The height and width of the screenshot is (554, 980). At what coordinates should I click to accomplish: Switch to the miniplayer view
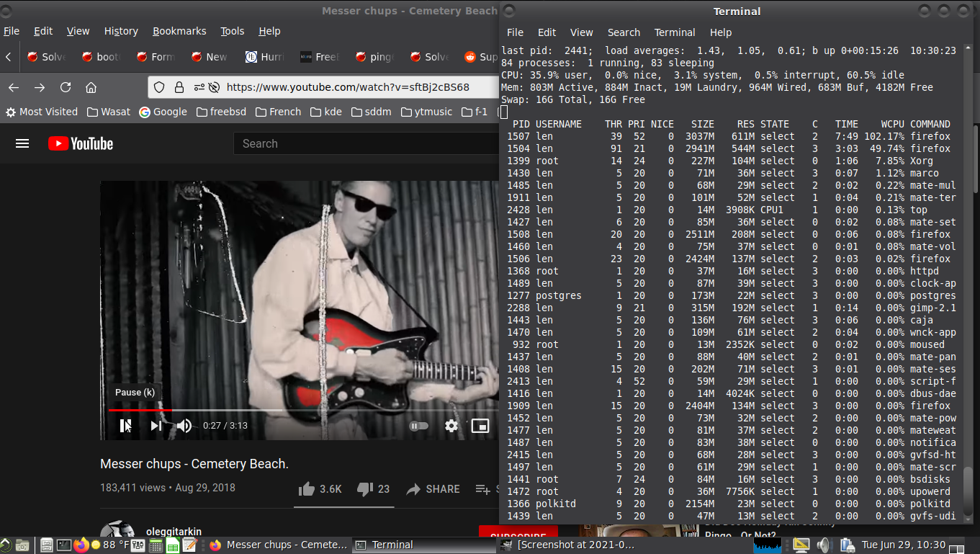[480, 426]
